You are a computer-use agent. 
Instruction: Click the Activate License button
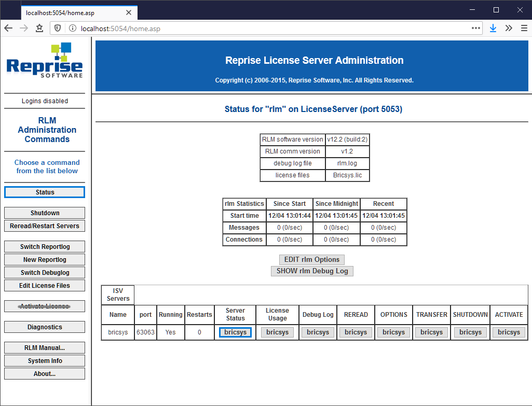45,306
